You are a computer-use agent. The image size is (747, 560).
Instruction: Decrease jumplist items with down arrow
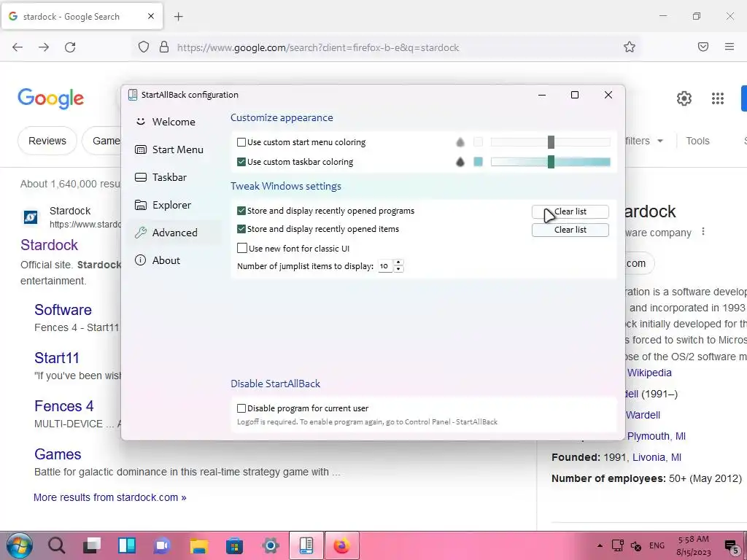(x=398, y=270)
